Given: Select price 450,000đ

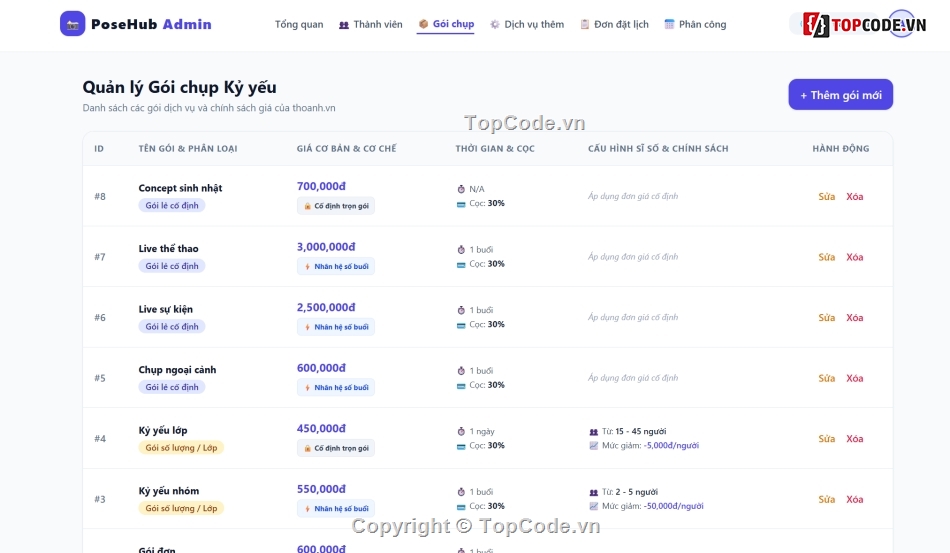Looking at the screenshot, I should click(321, 428).
